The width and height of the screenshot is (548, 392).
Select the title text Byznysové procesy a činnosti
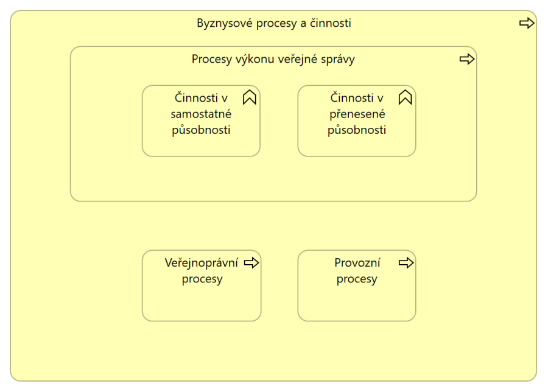click(273, 23)
